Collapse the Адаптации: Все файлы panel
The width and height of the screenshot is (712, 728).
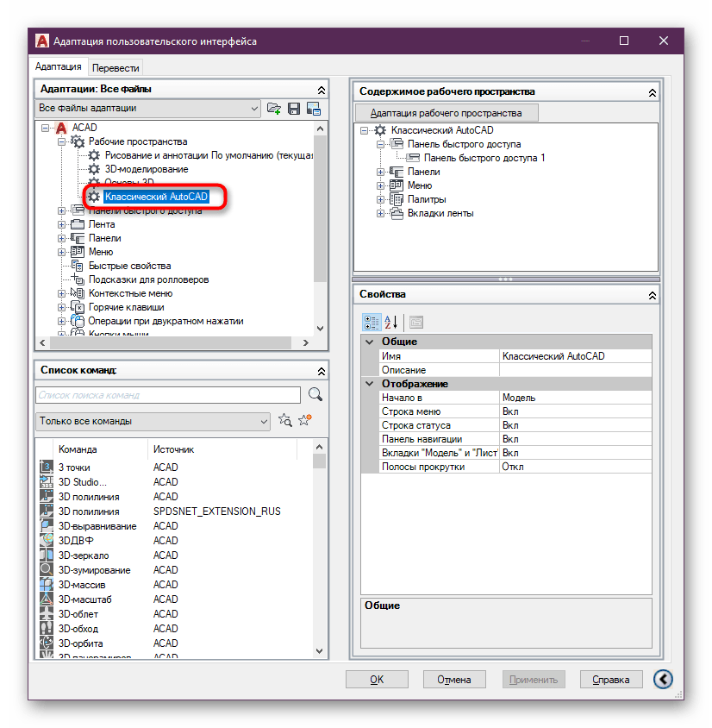[321, 90]
